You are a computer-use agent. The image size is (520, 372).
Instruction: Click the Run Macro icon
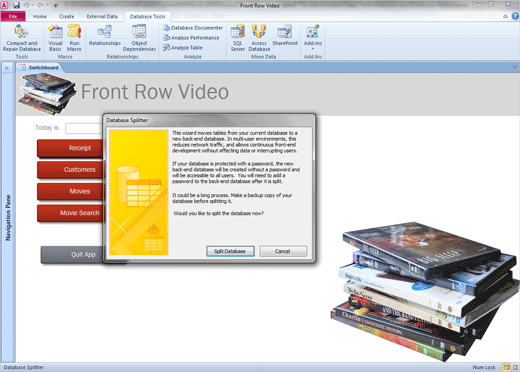[x=74, y=38]
